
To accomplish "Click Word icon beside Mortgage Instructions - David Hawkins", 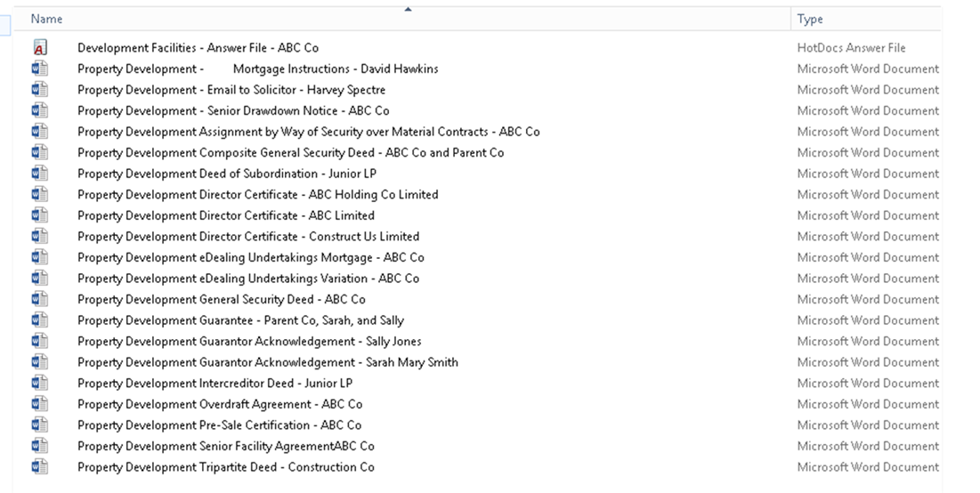I will click(x=40, y=69).
